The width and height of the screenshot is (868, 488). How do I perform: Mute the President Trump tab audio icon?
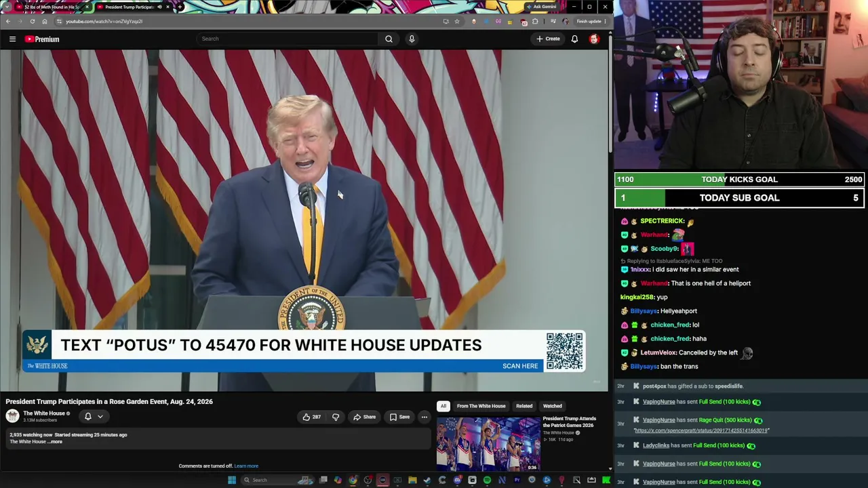click(x=160, y=7)
